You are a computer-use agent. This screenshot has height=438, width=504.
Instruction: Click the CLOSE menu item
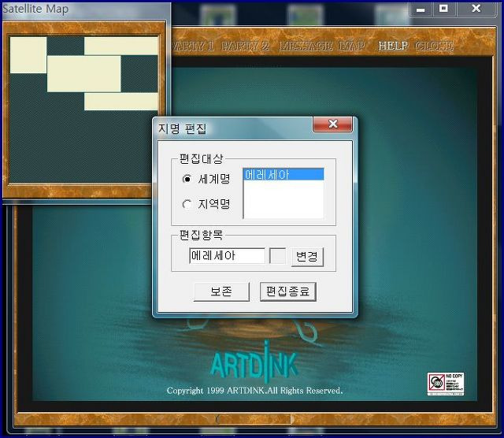(434, 46)
